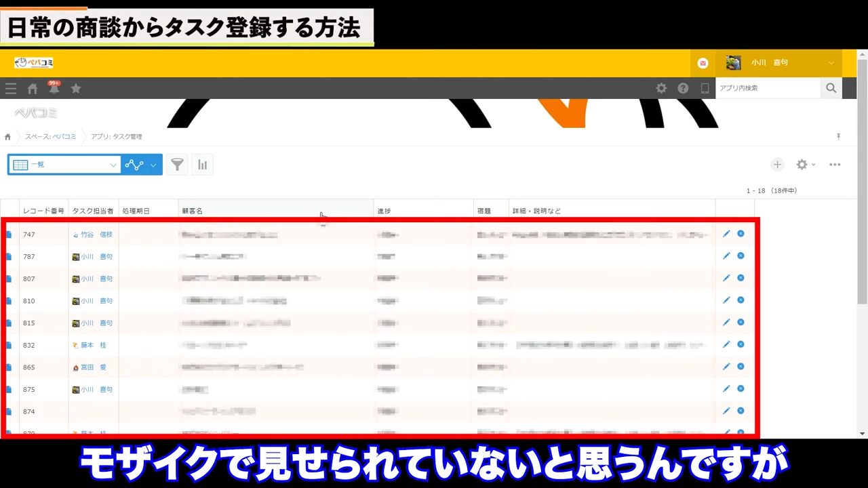Click the mobile view phone icon
Image resolution: width=868 pixels, height=488 pixels.
pos(705,88)
